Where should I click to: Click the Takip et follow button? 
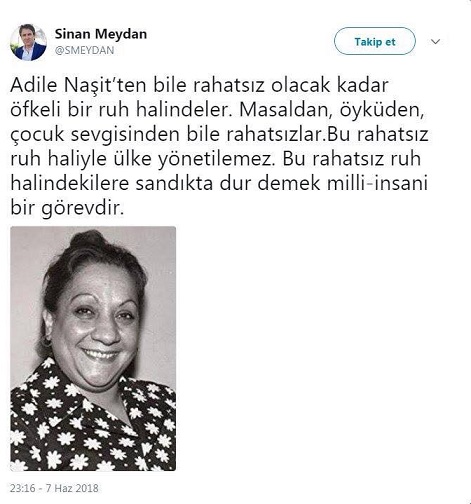click(375, 41)
